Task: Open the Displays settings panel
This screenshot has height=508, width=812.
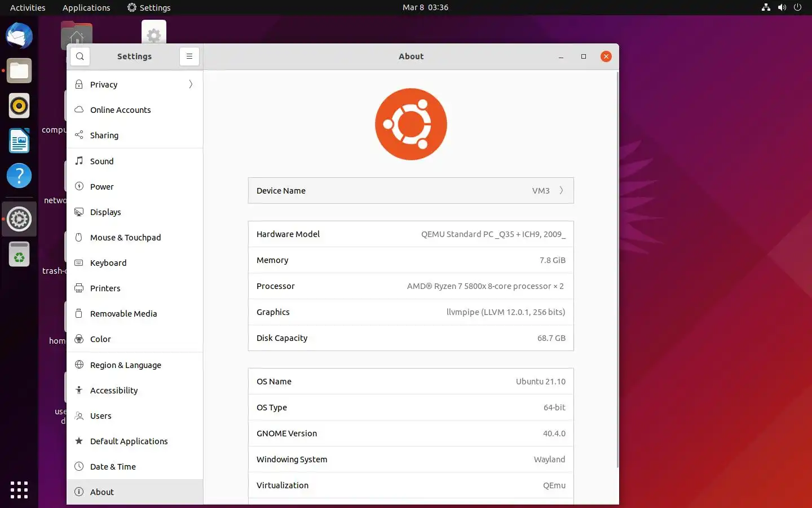Action: coord(135,212)
